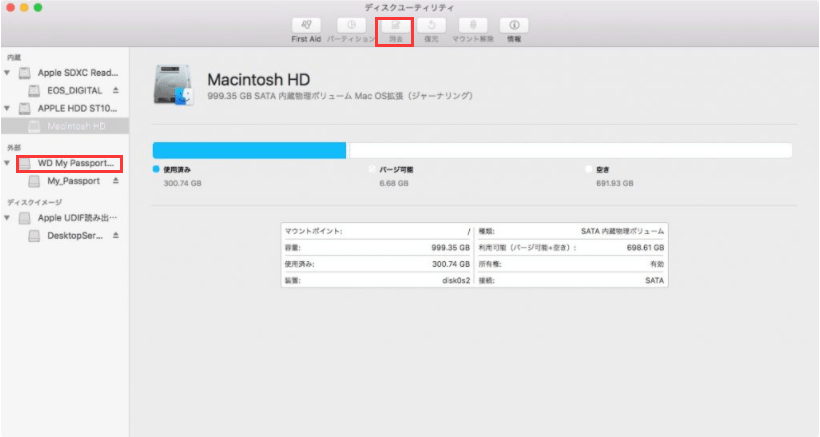Click the マウント解除 (Unmount) toolbar icon
The image size is (820, 437).
pyautogui.click(x=472, y=25)
